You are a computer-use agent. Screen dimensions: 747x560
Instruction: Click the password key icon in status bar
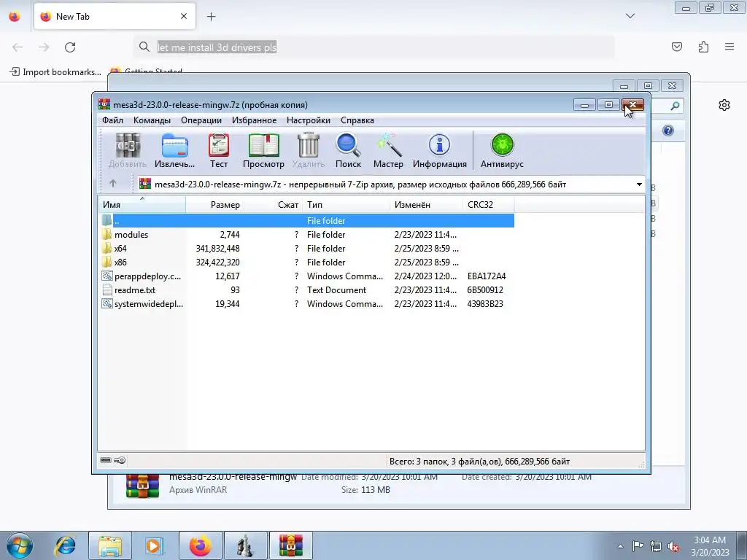point(120,460)
